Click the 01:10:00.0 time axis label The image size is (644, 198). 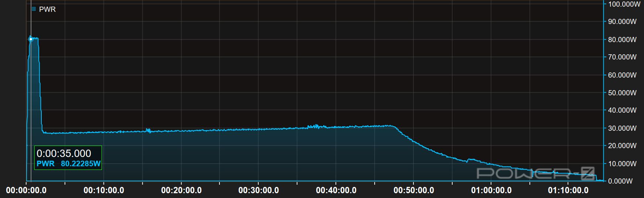[568, 191]
